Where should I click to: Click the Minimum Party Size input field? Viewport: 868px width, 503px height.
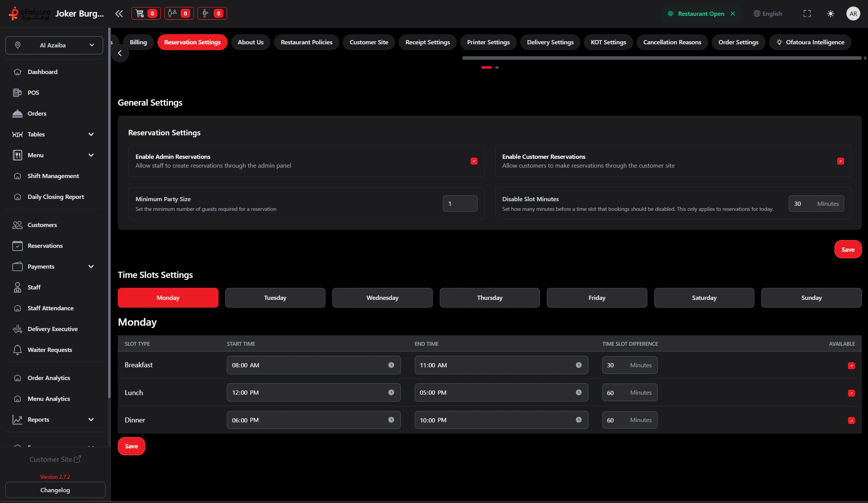460,203
